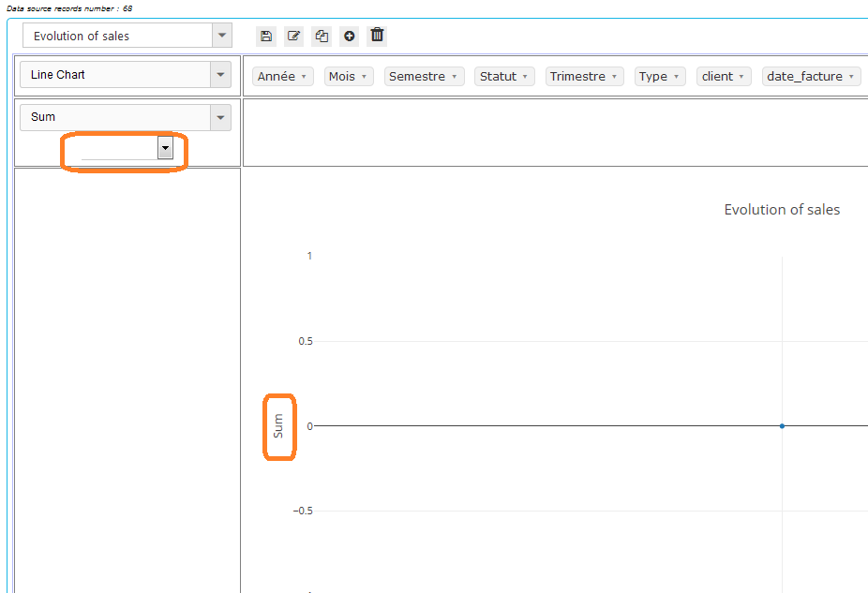
Task: Click the Evolution of sales chart title
Action: tap(782, 209)
